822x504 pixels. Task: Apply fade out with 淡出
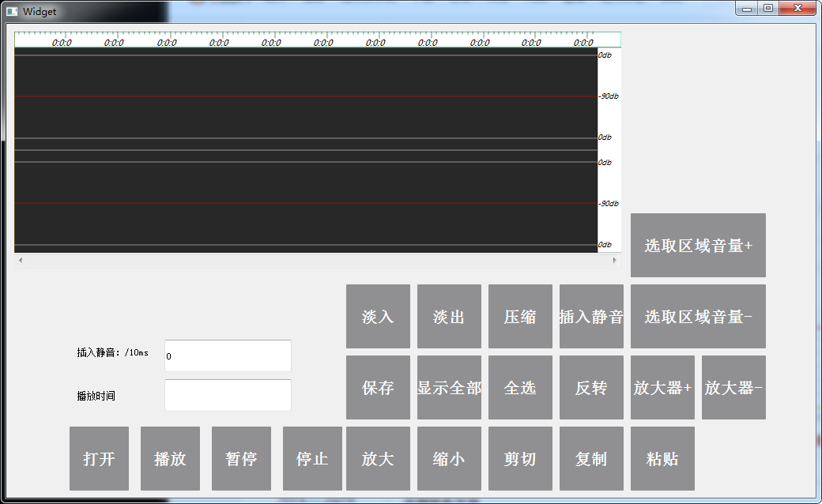449,316
